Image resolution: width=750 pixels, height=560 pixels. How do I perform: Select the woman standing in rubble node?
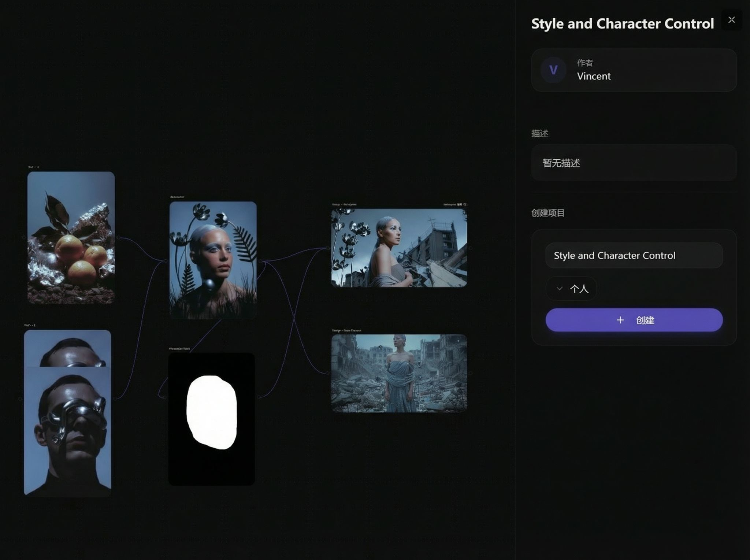(399, 373)
